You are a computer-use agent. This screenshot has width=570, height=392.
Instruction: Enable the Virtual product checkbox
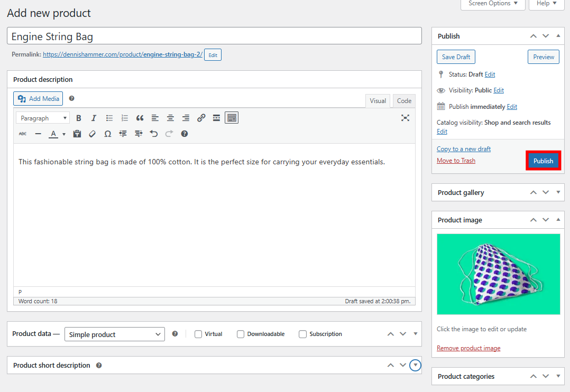[198, 334]
